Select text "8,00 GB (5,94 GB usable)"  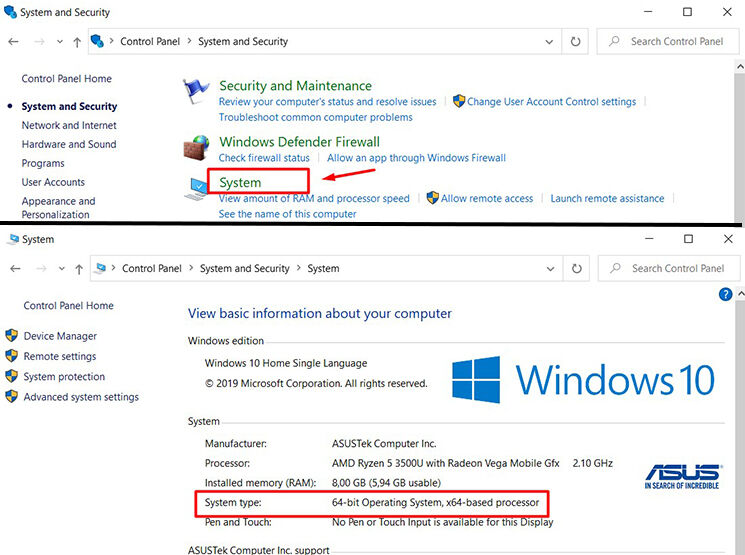pos(386,483)
